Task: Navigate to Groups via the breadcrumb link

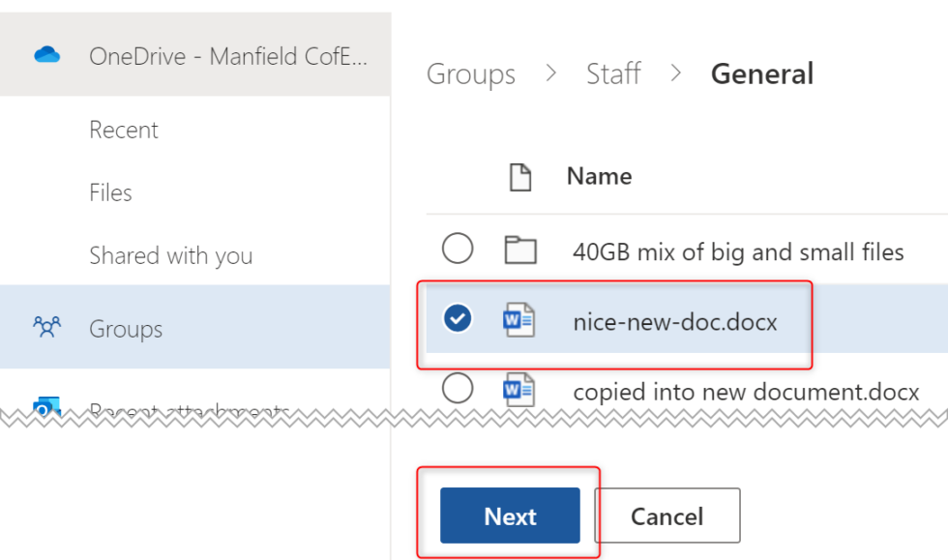Action: tap(471, 74)
